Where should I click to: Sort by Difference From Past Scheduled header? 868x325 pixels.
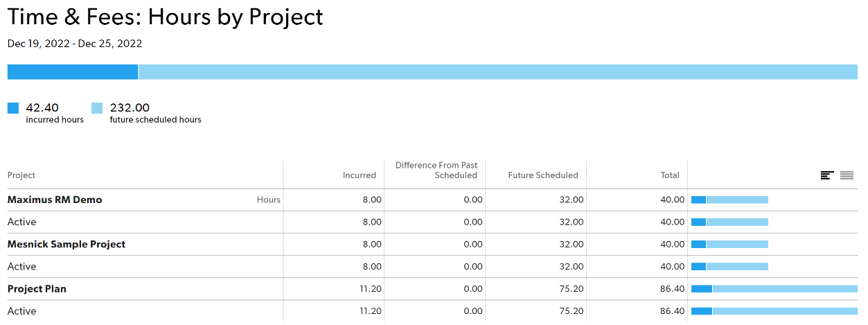436,170
